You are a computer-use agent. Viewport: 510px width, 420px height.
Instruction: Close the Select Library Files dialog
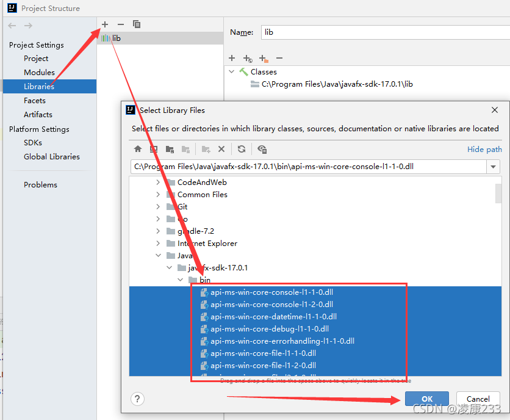click(x=495, y=110)
